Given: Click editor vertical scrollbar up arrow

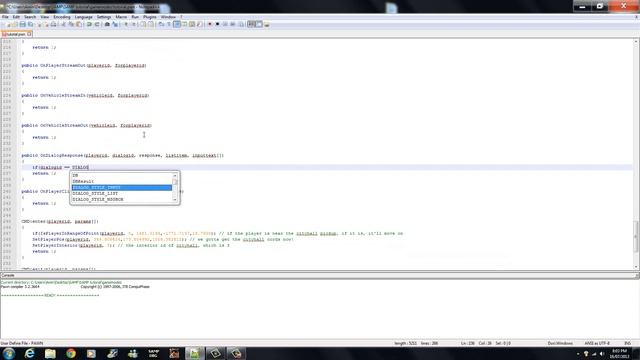Looking at the screenshot, I should pyautogui.click(x=636, y=42).
